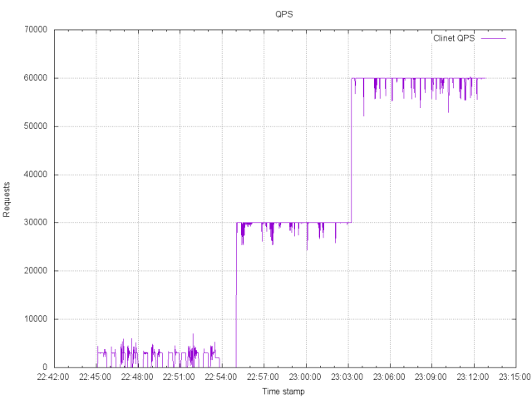Click the 22:42:00 time label
Image resolution: width=532 pixels, height=399 pixels.
53,377
